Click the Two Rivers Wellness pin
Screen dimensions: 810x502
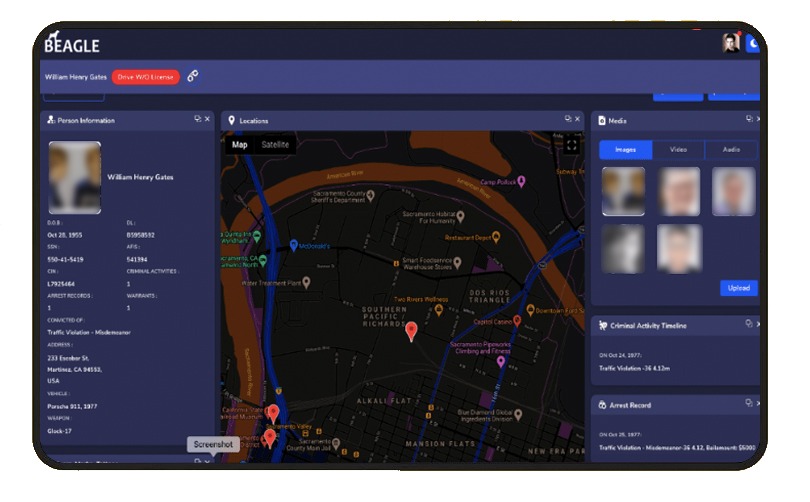pos(439,310)
